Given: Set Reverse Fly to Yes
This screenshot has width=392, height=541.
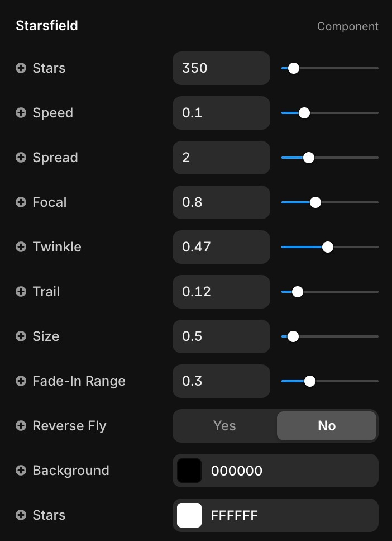Looking at the screenshot, I should 224,426.
